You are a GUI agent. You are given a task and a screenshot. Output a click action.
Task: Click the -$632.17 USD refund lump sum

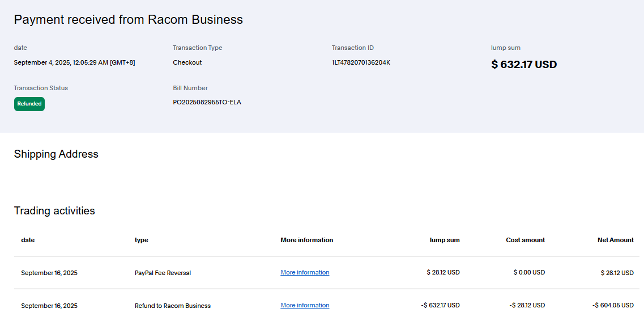(440, 305)
